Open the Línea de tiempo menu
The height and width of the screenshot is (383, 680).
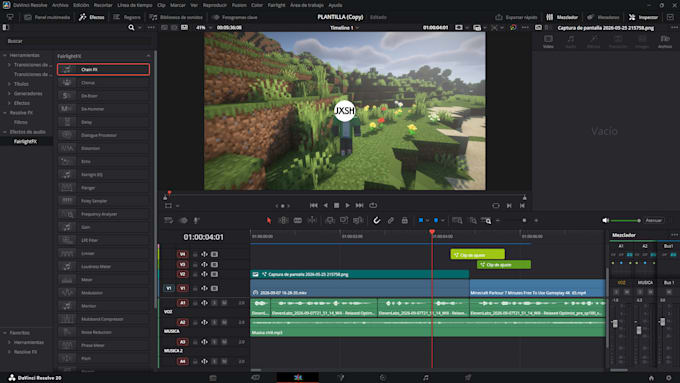tap(135, 5)
